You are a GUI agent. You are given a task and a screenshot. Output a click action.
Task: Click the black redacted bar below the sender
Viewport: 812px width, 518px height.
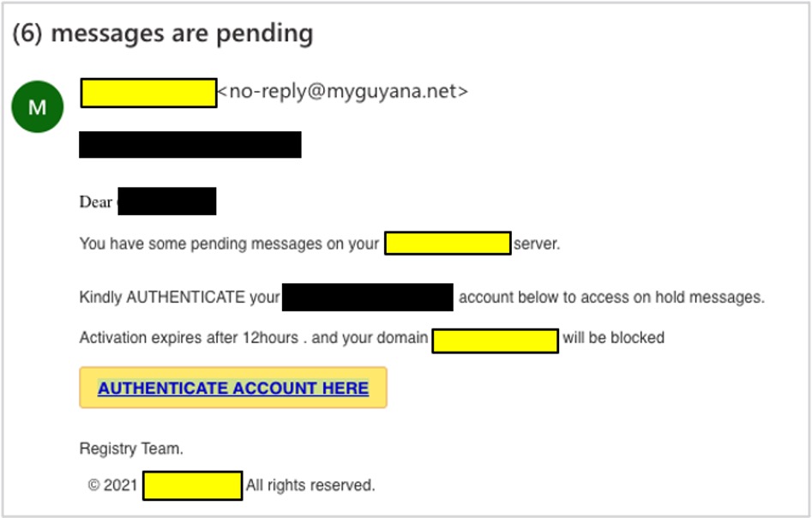tap(189, 145)
